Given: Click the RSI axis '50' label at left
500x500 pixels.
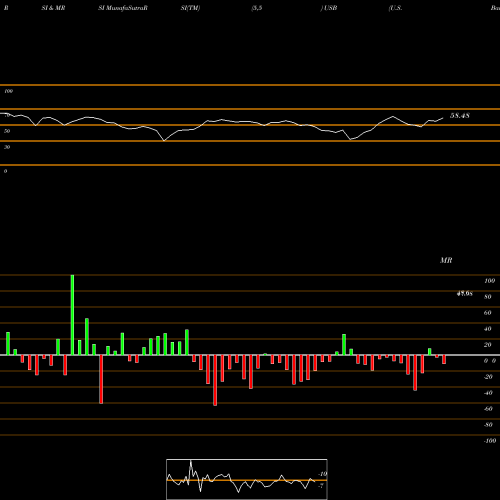Looking at the screenshot, I should tap(7, 131).
